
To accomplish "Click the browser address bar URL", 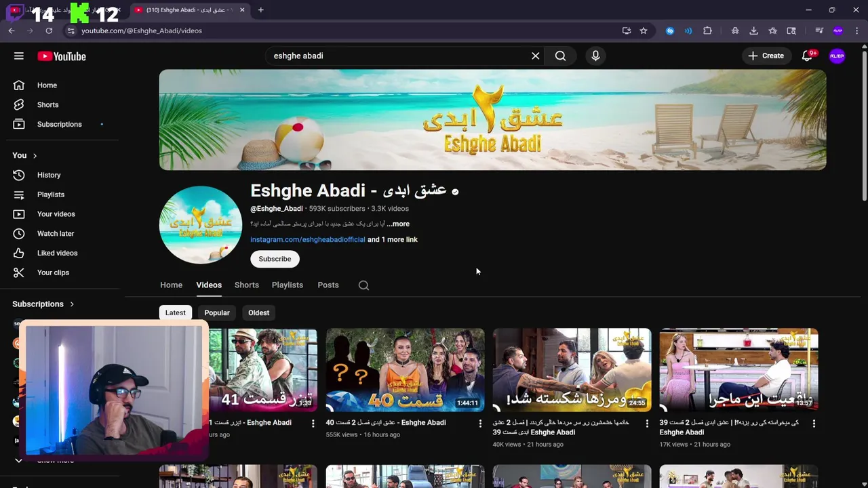I will click(142, 30).
